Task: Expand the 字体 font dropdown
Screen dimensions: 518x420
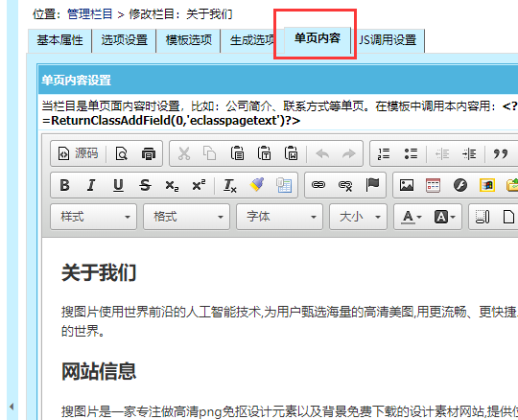Action: tap(279, 217)
